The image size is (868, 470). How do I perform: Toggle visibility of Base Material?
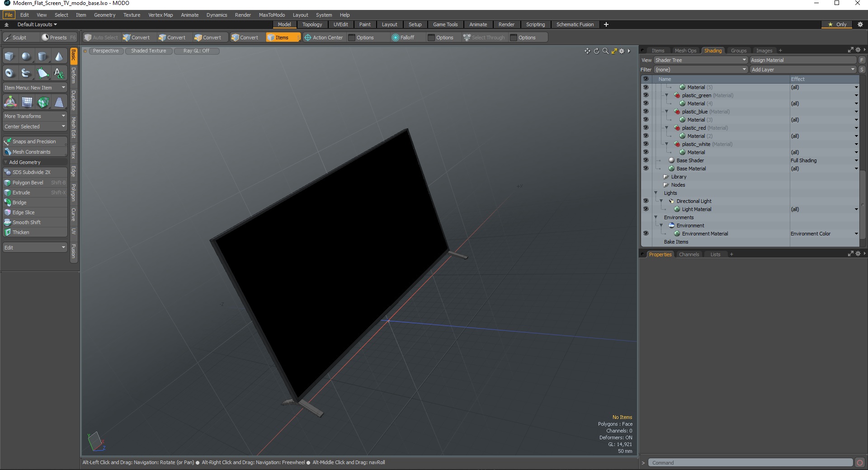(x=646, y=169)
